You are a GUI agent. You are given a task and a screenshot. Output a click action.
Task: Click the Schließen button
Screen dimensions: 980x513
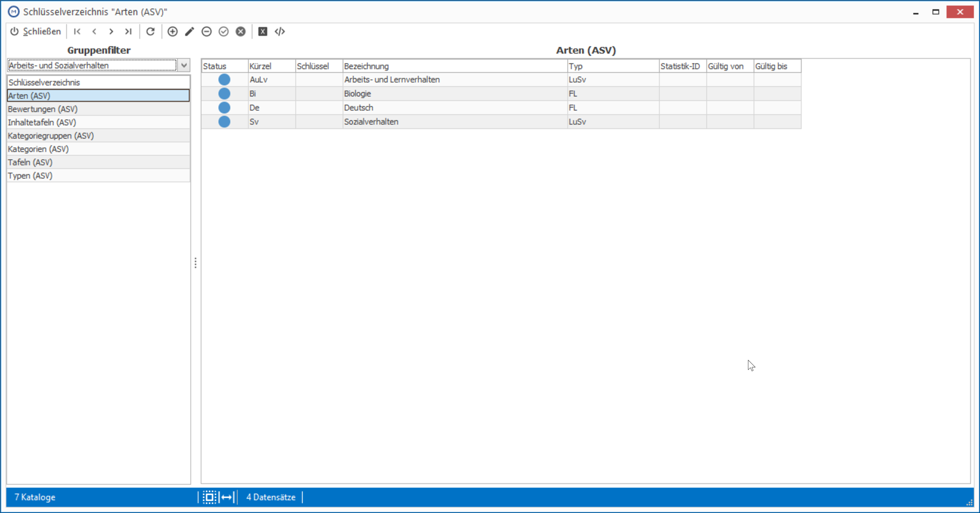click(35, 32)
